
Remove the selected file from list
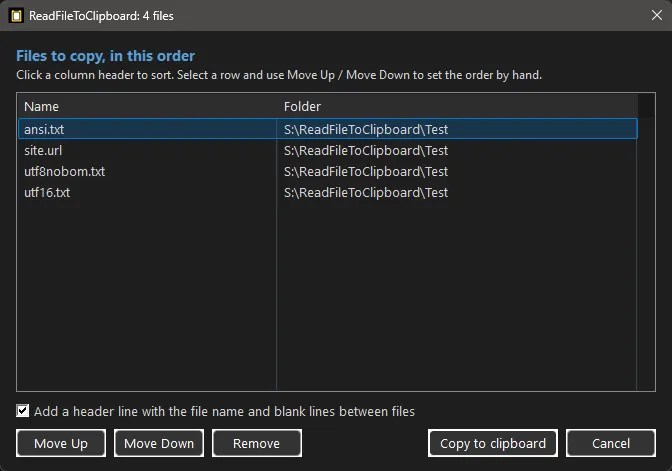(x=257, y=443)
